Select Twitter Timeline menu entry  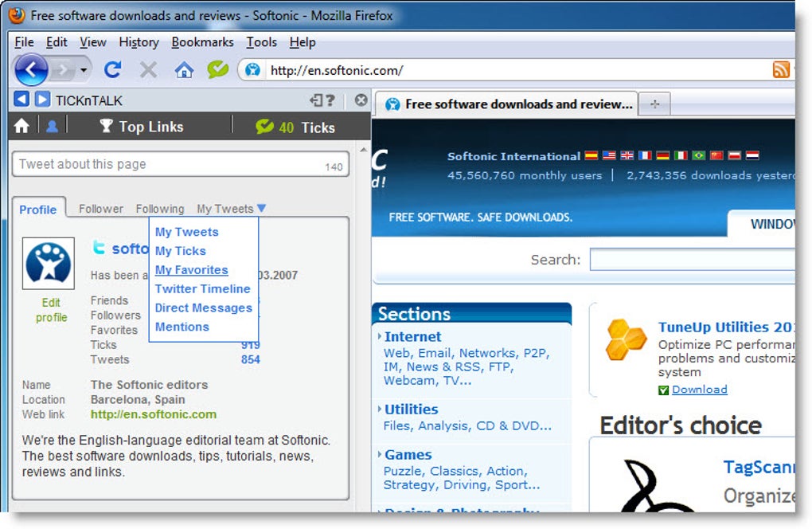tap(202, 288)
